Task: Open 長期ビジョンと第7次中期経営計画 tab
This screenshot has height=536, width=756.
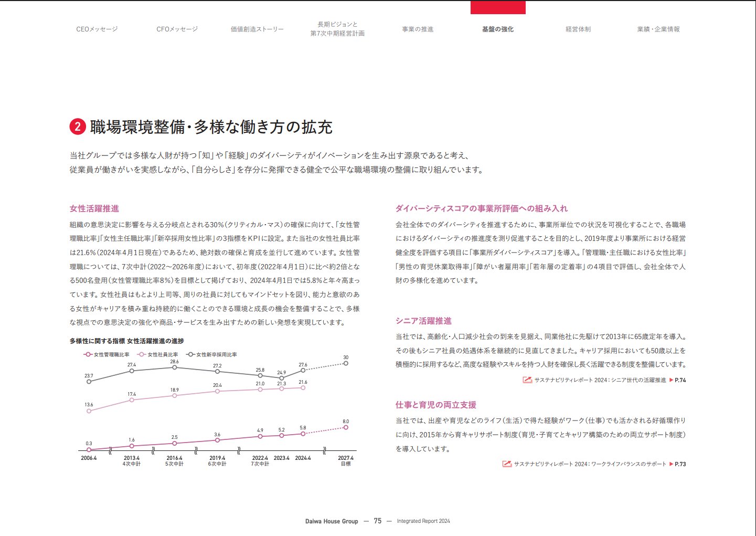Action: point(337,29)
